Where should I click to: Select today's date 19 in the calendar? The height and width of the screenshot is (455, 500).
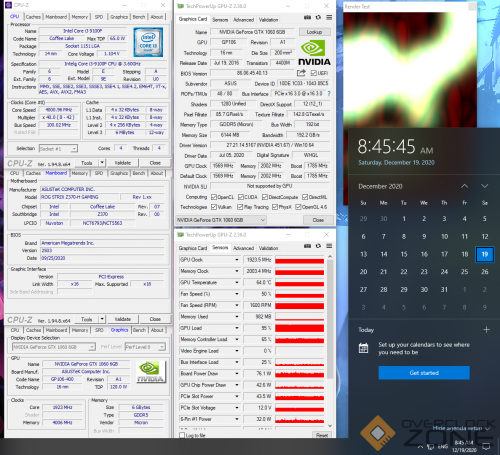[x=484, y=254]
